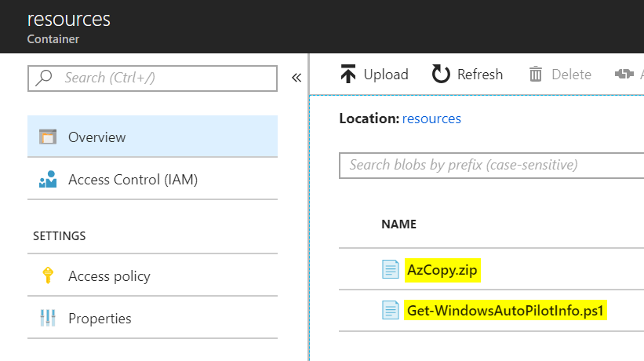
Task: Click the AzCopy.zip file icon
Action: pos(390,270)
